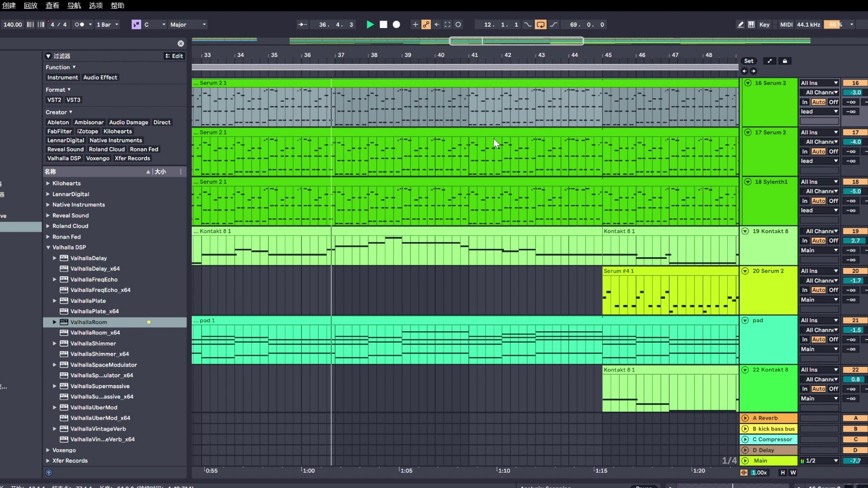Click the Capture MIDI bracket icon

point(448,24)
